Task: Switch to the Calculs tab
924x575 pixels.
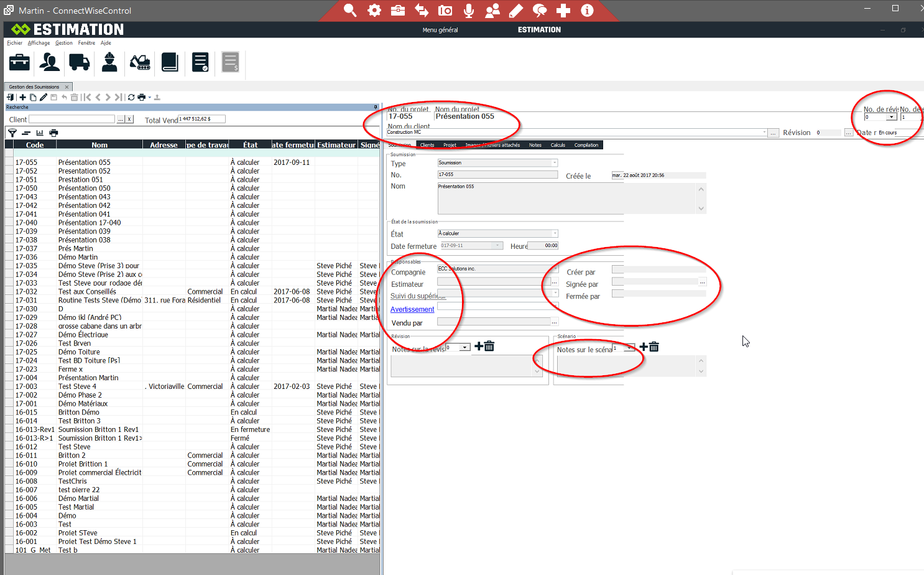Action: [558, 145]
